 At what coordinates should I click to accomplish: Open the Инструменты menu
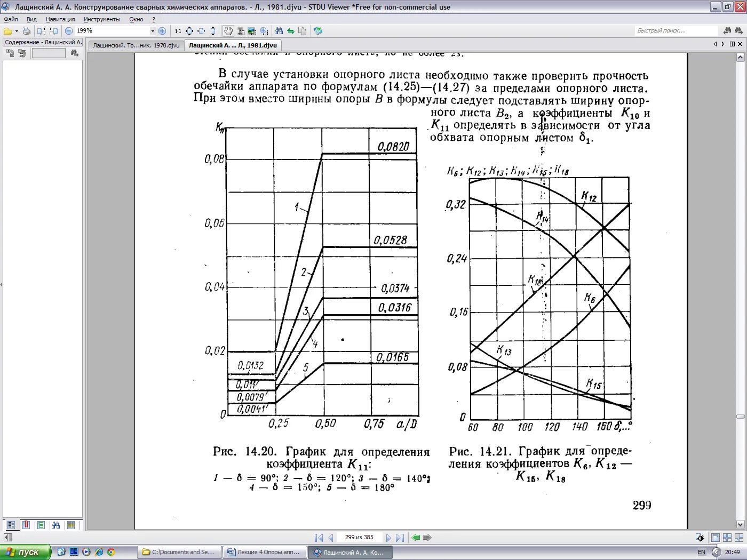point(102,19)
